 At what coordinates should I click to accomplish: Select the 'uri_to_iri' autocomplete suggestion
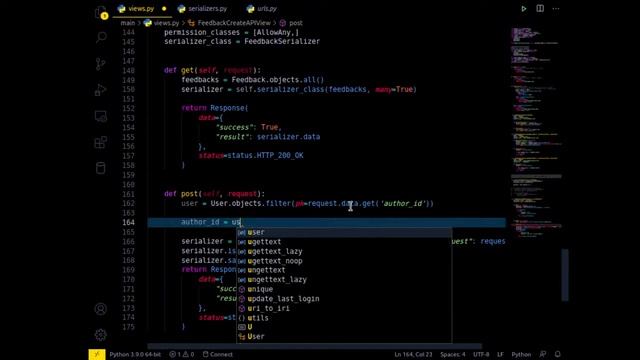pos(344,308)
